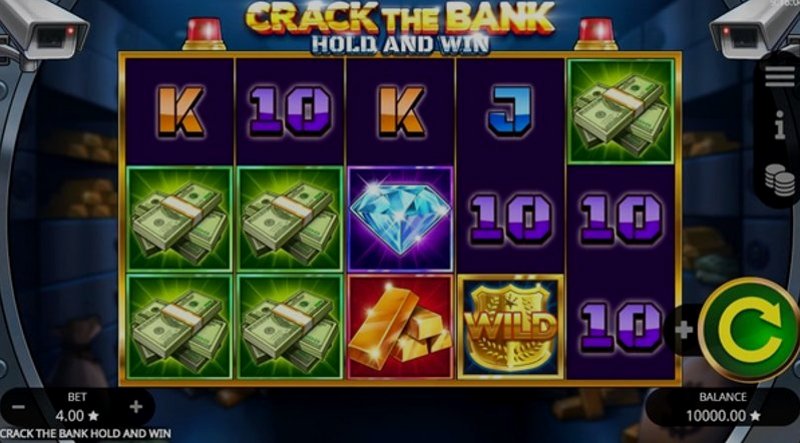Spin the reels with green spin button

(749, 329)
